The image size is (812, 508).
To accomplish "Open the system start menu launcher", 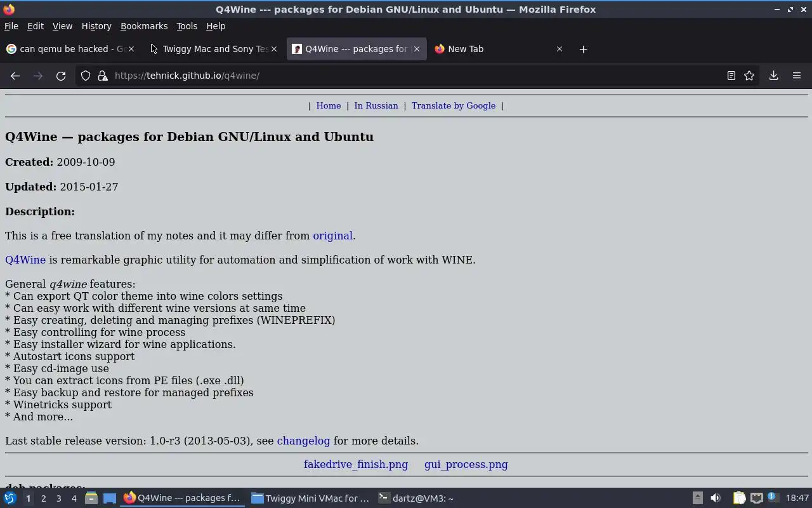I will (10, 498).
